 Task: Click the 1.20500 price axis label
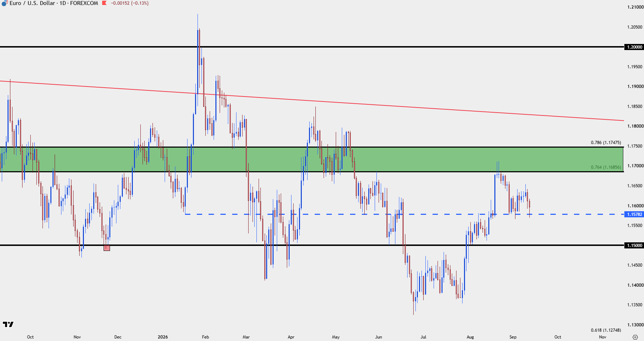click(x=635, y=27)
